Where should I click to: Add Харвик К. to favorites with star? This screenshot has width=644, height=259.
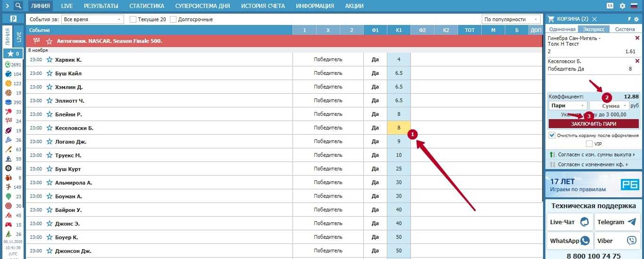(x=49, y=60)
